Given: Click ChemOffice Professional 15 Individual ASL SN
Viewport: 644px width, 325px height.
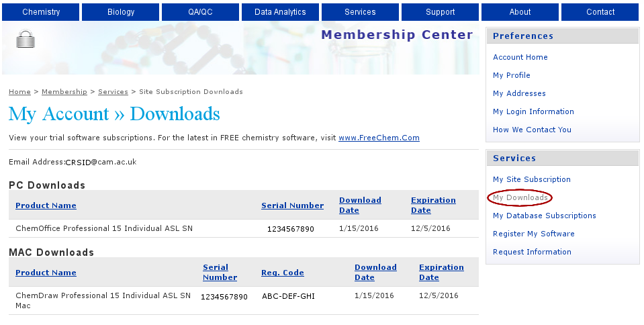Looking at the screenshot, I should pyautogui.click(x=104, y=228).
